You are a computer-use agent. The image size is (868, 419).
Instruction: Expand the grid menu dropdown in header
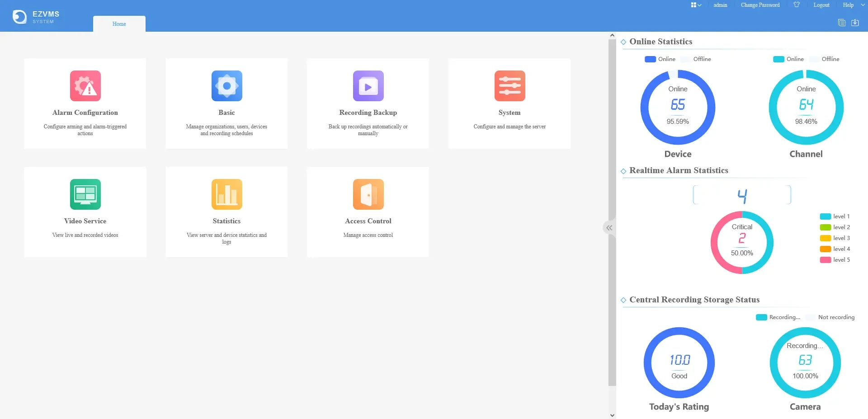pos(696,5)
